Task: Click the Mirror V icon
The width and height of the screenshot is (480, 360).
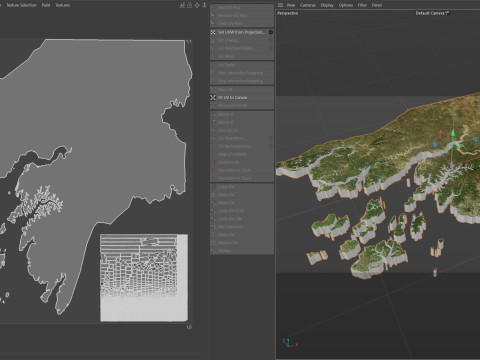Action: pyautogui.click(x=213, y=122)
